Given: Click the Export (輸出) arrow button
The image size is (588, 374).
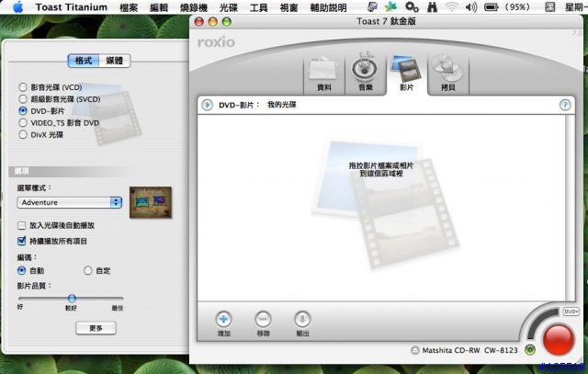Looking at the screenshot, I should coord(302,320).
